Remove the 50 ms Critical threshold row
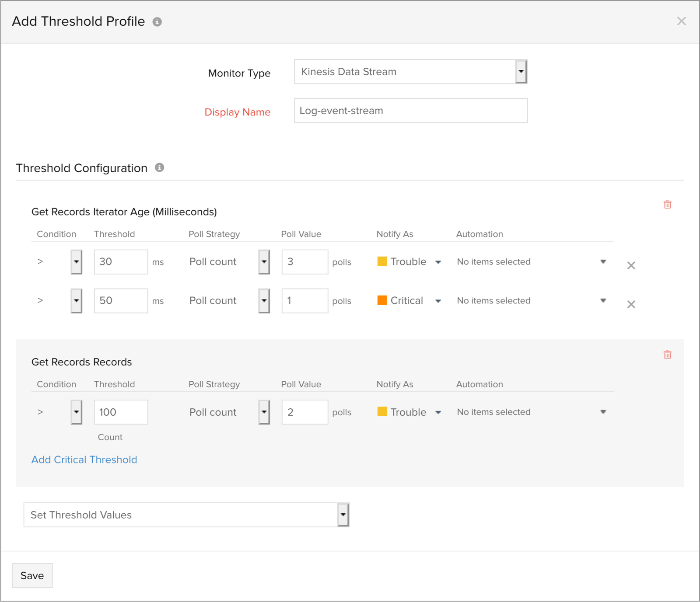The height and width of the screenshot is (602, 700). (x=631, y=304)
